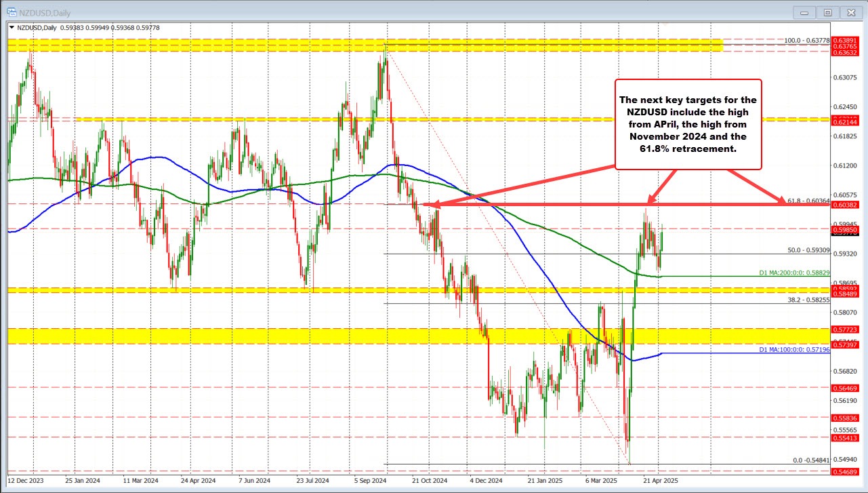Maximize the NZDUSD chart window

coord(827,12)
